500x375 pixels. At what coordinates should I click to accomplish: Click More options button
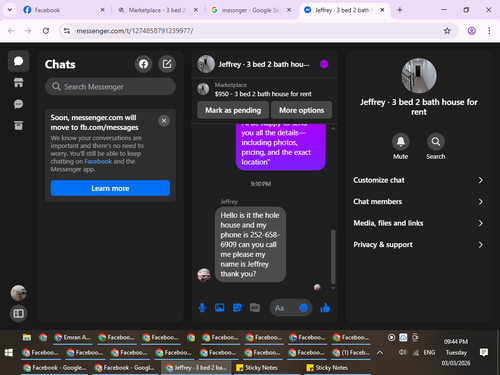pos(301,110)
